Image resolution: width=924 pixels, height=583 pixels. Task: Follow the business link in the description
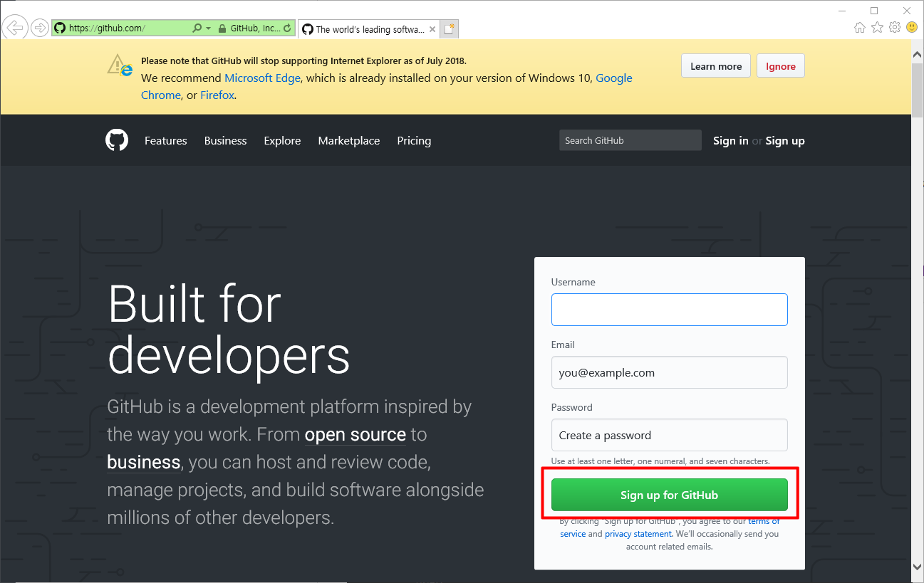144,463
